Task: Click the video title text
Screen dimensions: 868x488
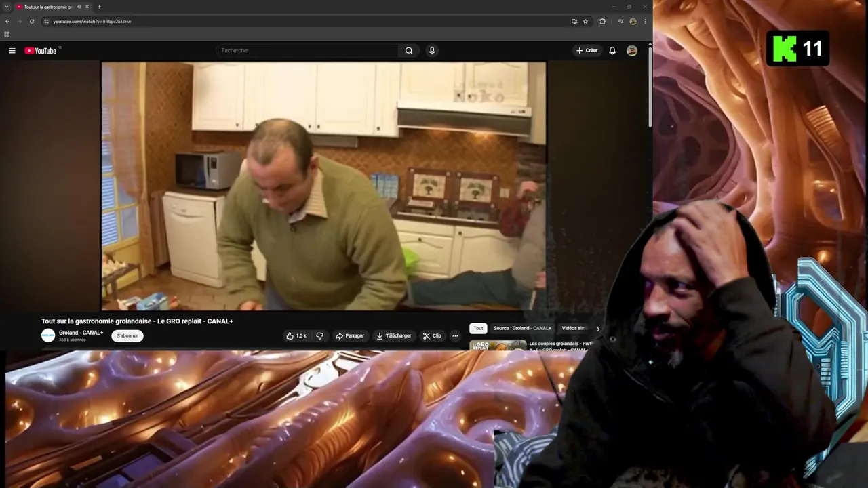Action: click(137, 321)
